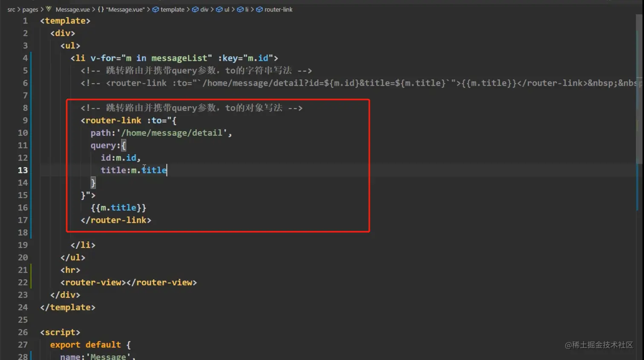Viewport: 644px width, 360px height.
Task: Choose the li breadcrumb symbol
Action: coord(243,9)
